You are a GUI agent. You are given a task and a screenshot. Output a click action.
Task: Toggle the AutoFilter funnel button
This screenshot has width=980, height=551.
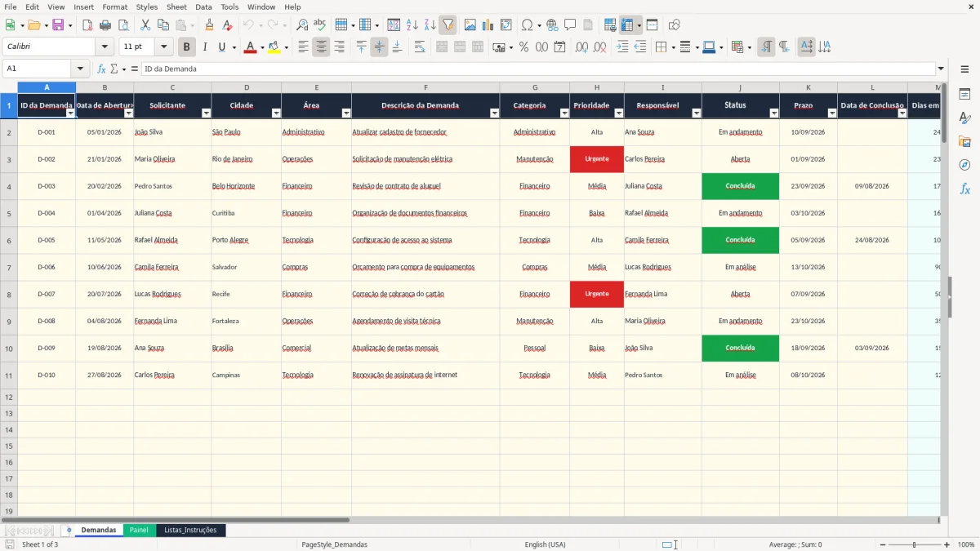448,25
